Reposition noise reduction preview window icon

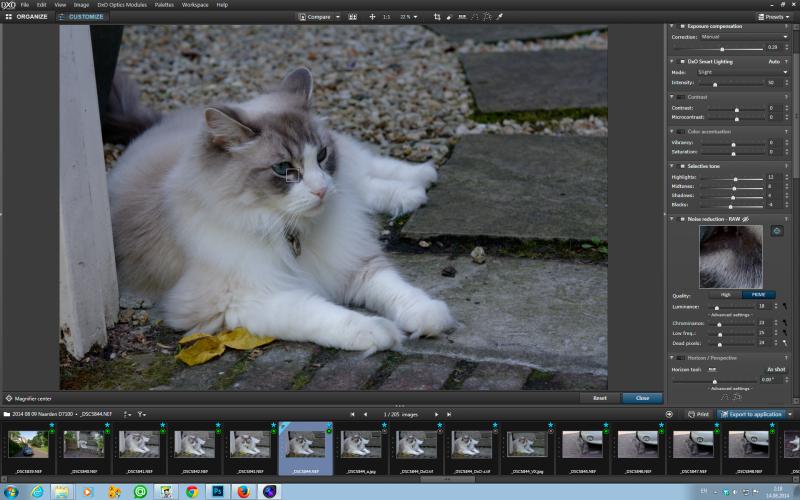coord(777,231)
